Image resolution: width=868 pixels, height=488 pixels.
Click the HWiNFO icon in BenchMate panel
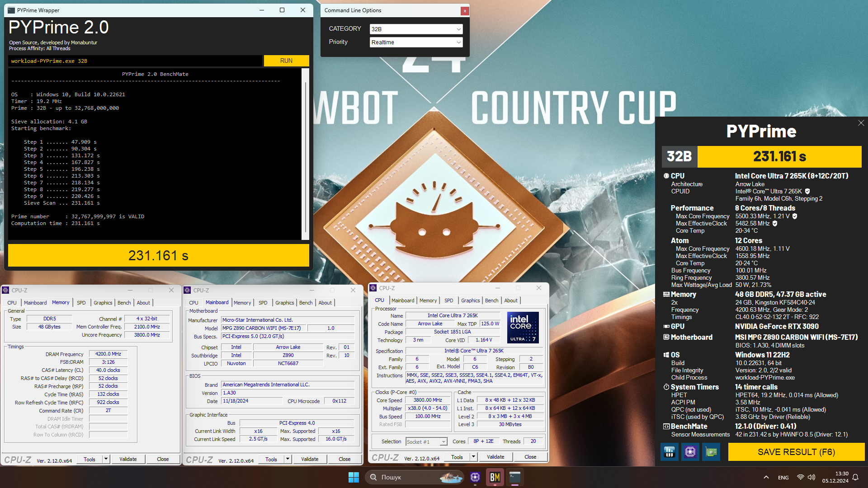(x=669, y=452)
